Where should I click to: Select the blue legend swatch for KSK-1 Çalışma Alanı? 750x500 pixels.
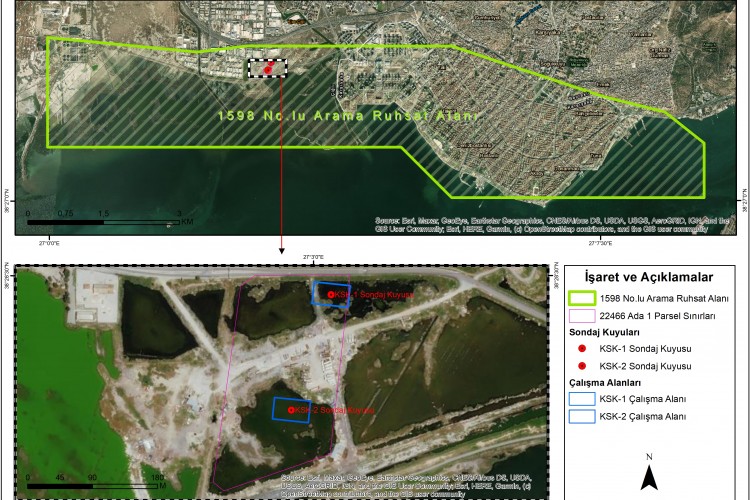coord(582,399)
